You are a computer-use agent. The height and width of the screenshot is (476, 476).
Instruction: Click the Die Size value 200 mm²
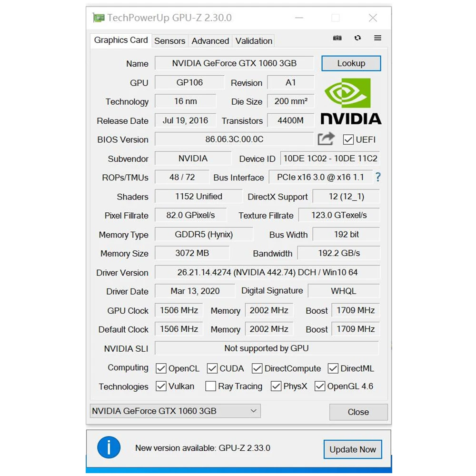(290, 101)
